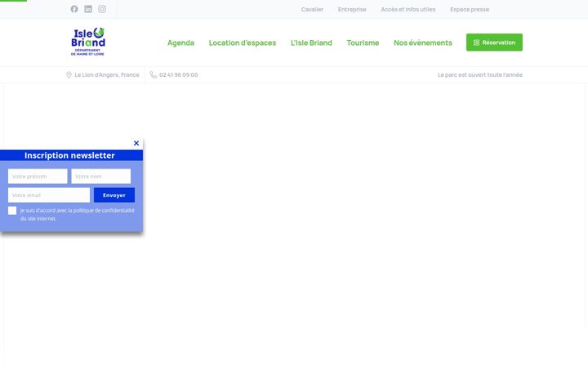
Task: Focus the Votre prénom field
Action: click(38, 177)
